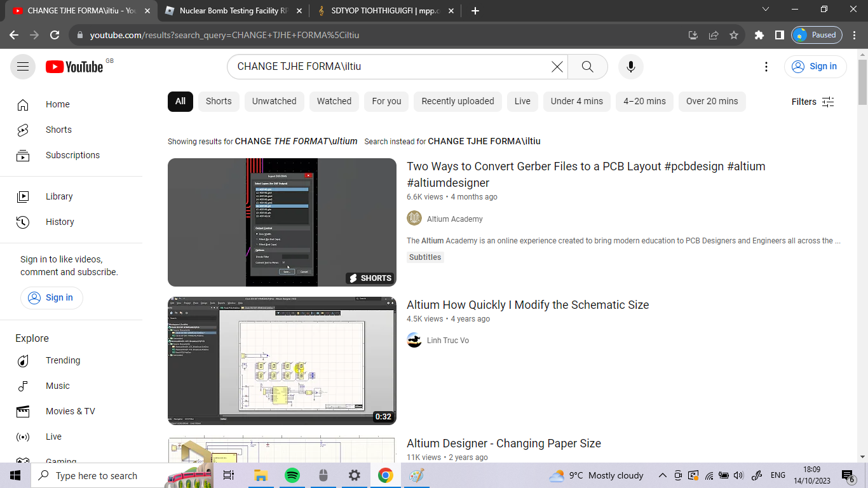Open Spotify from the taskbar
Image resolution: width=868 pixels, height=488 pixels.
coord(292,475)
